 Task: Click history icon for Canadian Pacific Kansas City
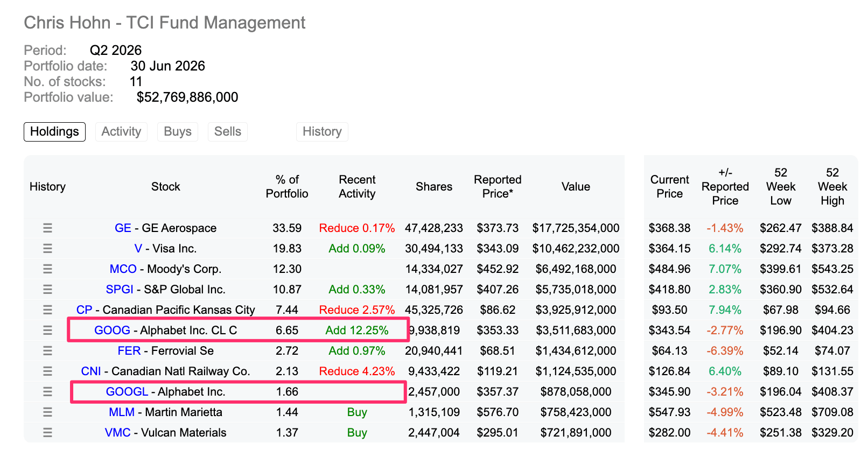coord(47,310)
